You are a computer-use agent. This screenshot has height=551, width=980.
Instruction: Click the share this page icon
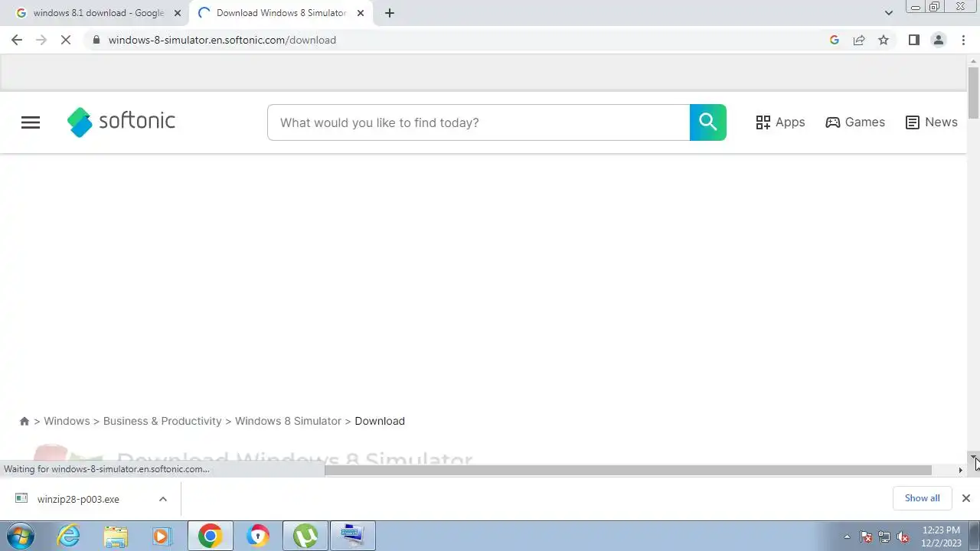859,40
